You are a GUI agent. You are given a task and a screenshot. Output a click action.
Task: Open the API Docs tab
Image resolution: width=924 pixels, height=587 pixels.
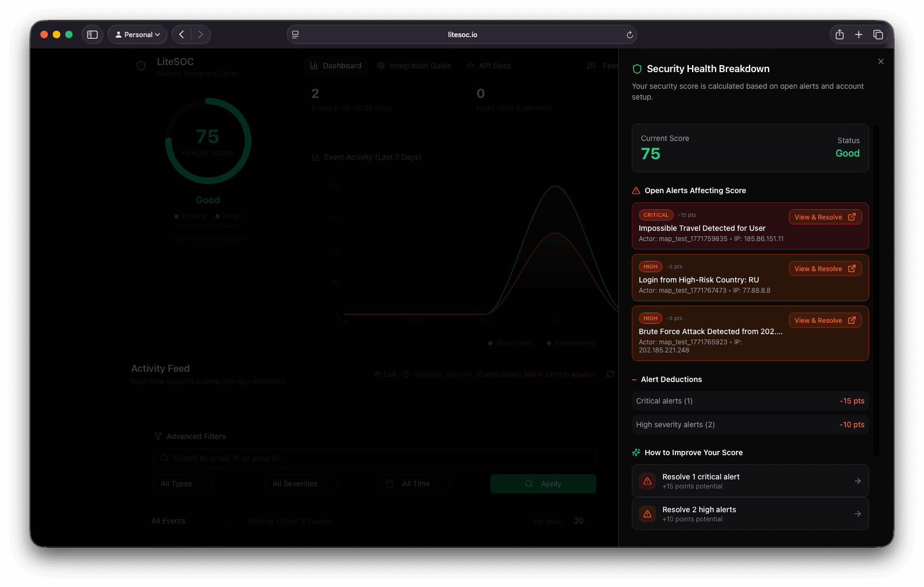(x=488, y=65)
